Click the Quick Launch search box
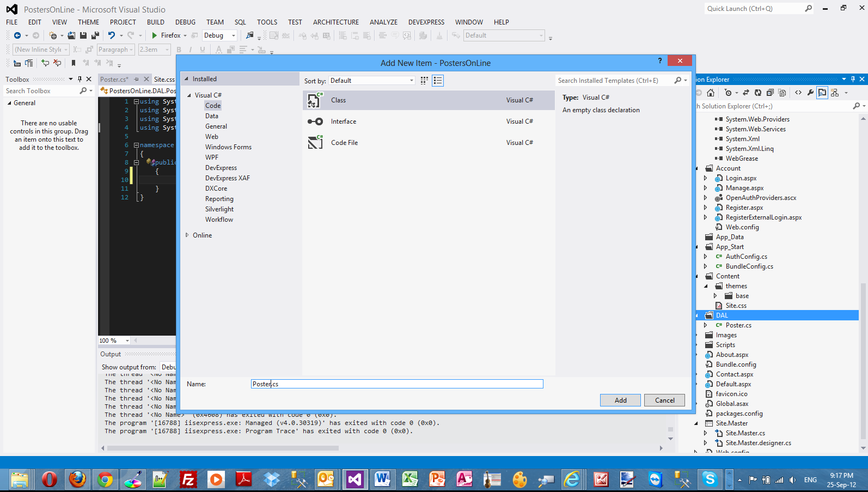The width and height of the screenshot is (868, 492). click(754, 9)
